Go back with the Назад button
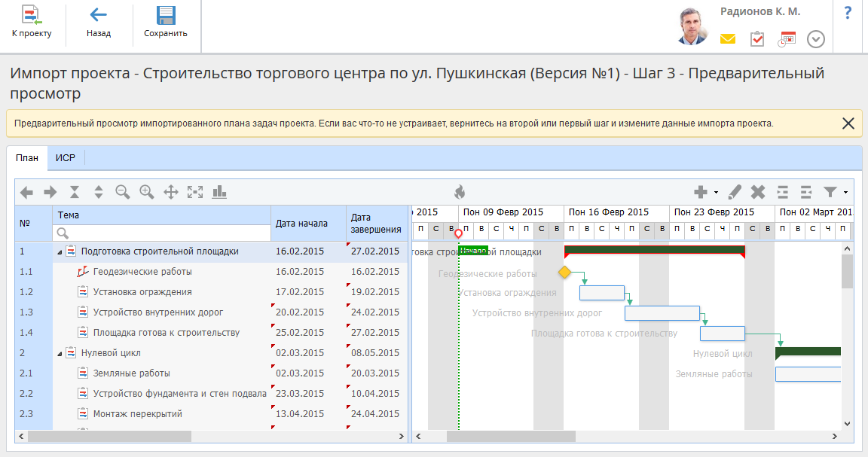Viewport: 868px width, 457px height. pyautogui.click(x=98, y=23)
